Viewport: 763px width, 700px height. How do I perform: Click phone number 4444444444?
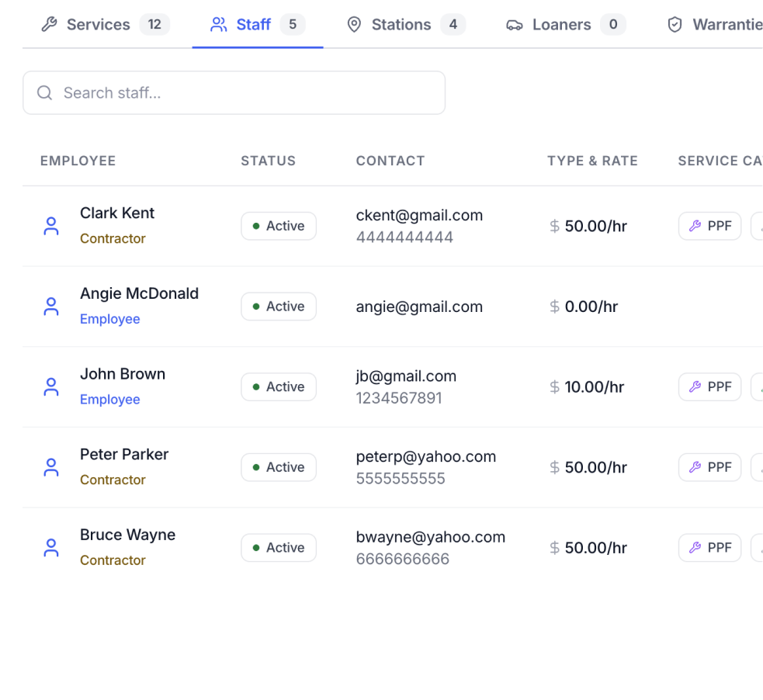pyautogui.click(x=405, y=237)
